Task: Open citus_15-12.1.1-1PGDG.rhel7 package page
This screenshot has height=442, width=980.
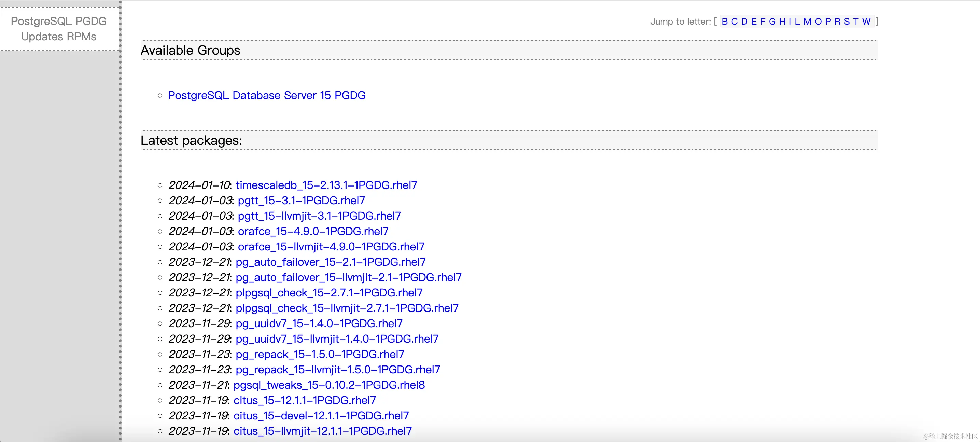Action: pyautogui.click(x=304, y=401)
